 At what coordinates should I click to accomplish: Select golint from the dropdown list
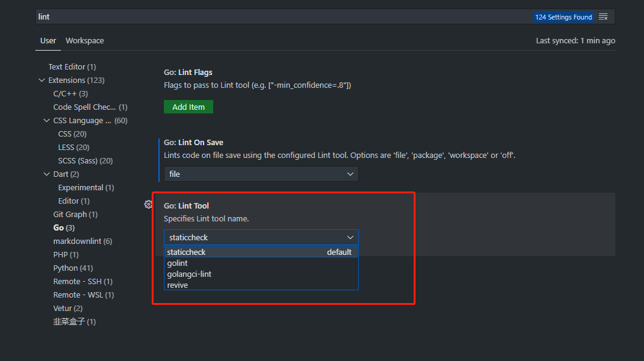[x=177, y=263]
